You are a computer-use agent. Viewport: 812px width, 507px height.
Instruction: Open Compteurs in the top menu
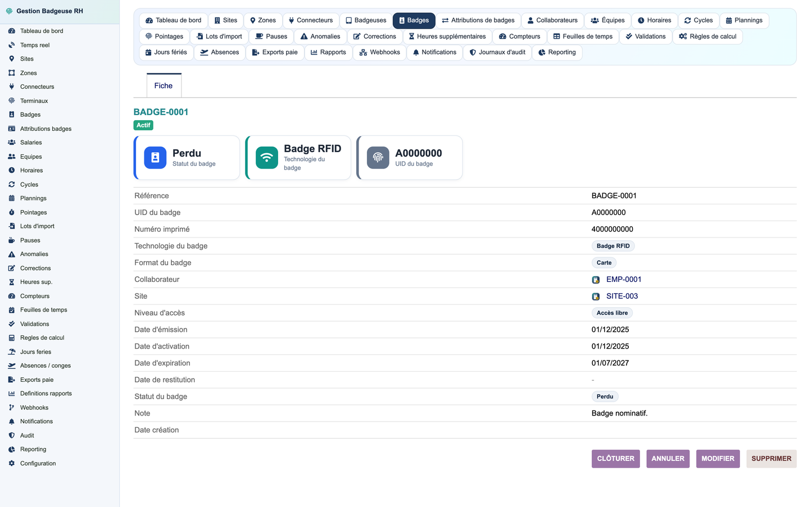(519, 36)
